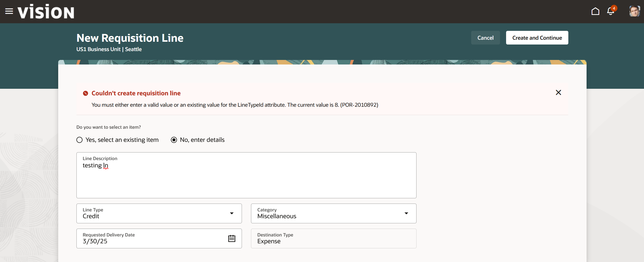
Task: Go to the Home page
Action: pos(595,11)
